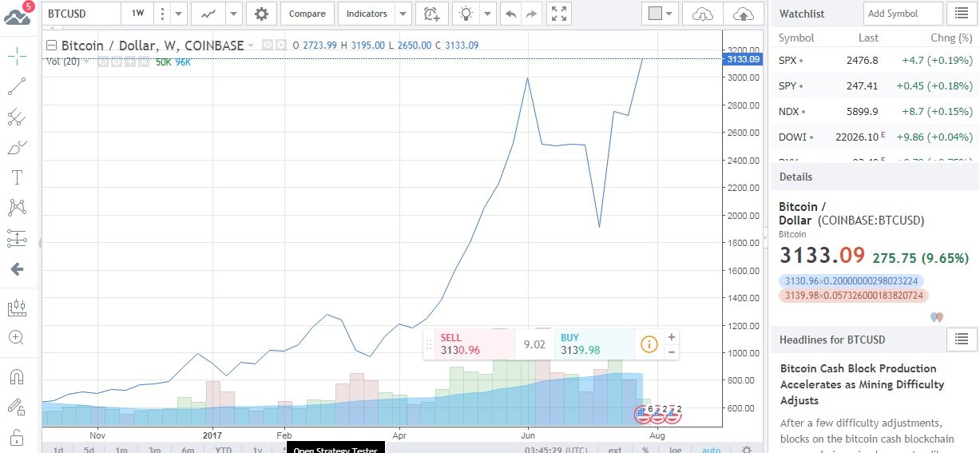The image size is (980, 453).
Task: Toggle visibility eye of Vol (20) indicator
Action: (x=103, y=62)
